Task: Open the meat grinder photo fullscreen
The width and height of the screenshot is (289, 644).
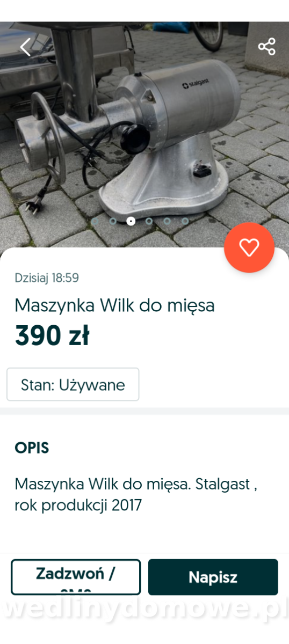Action: point(144,134)
